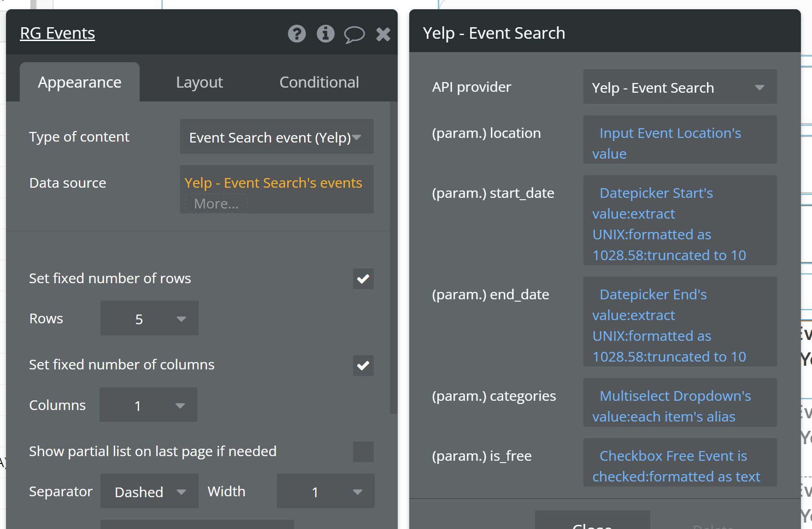Click the comment speech bubble icon
The height and width of the screenshot is (529, 812).
(x=354, y=35)
